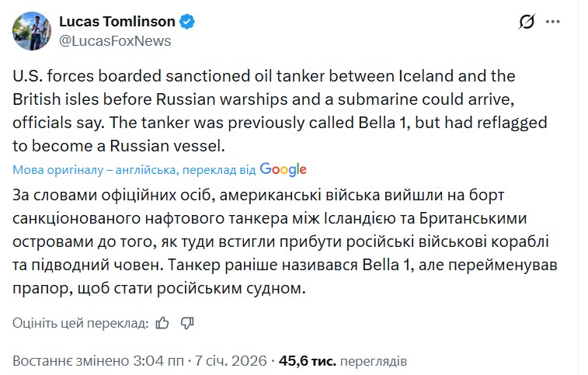Image resolution: width=588 pixels, height=375 pixels.
Task: Click the Google logo
Action: (x=284, y=168)
